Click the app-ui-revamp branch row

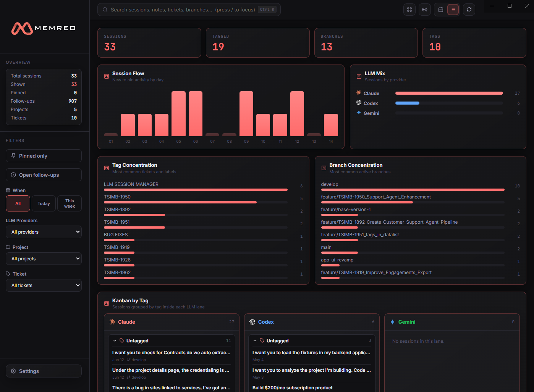coord(420,261)
